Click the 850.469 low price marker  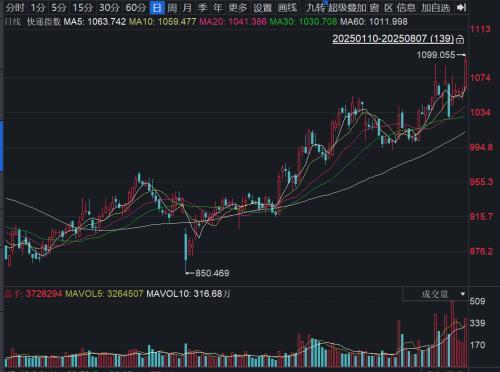click(212, 273)
